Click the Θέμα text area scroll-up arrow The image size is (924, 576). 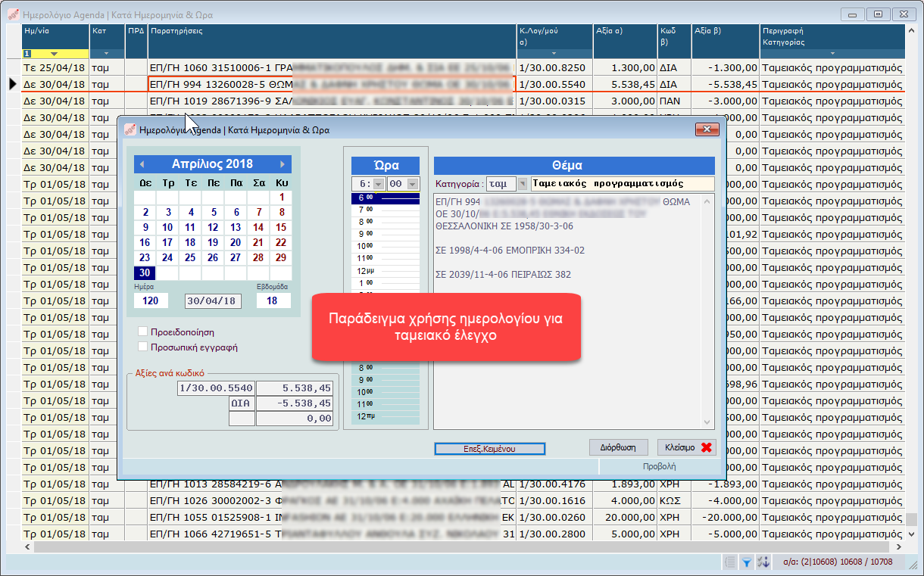coord(709,200)
